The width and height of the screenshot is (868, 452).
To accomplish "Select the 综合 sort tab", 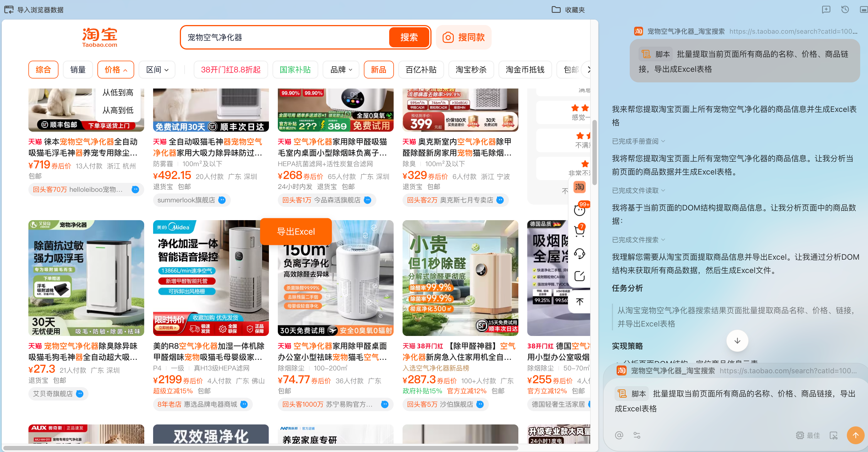I will coord(43,70).
